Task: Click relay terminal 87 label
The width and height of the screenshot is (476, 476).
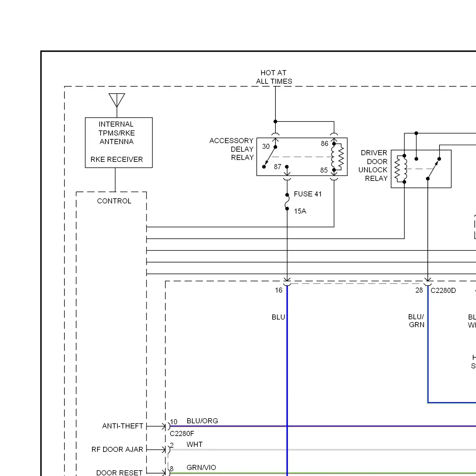Action: 277,167
